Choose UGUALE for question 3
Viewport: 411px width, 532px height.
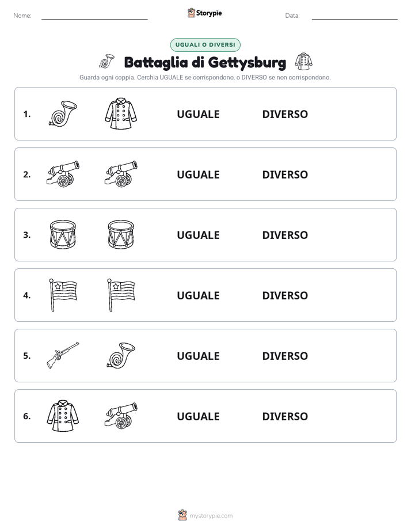point(198,235)
